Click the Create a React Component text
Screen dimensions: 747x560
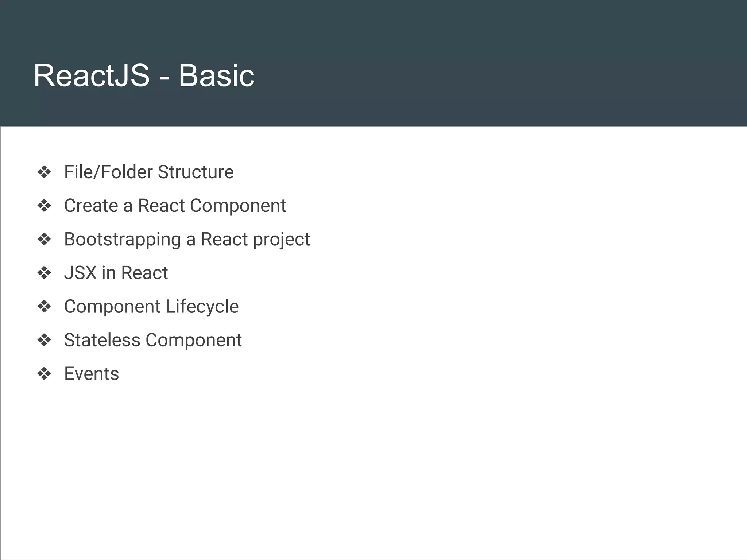[175, 206]
